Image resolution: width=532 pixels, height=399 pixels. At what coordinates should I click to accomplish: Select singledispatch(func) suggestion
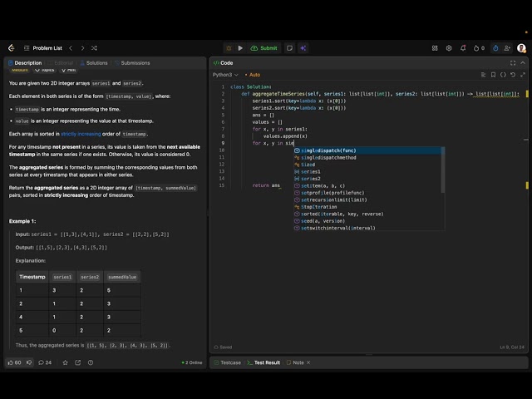pos(367,150)
